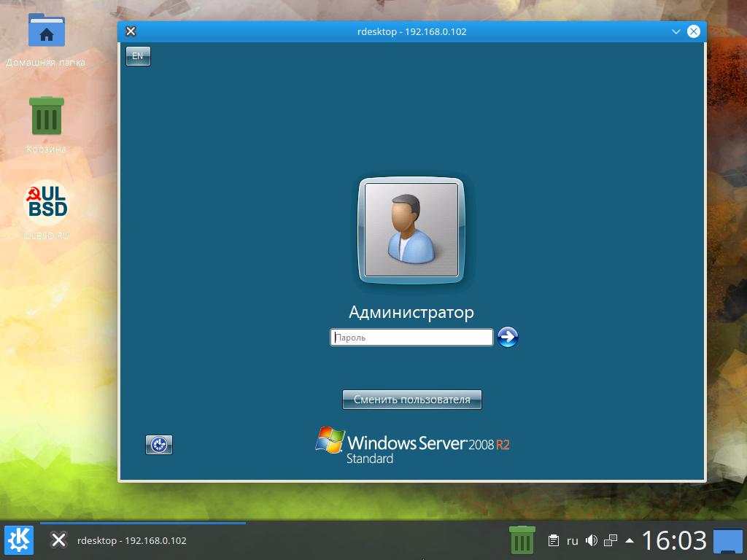Click the network connections tray icon
747x560 pixels.
(x=611, y=540)
